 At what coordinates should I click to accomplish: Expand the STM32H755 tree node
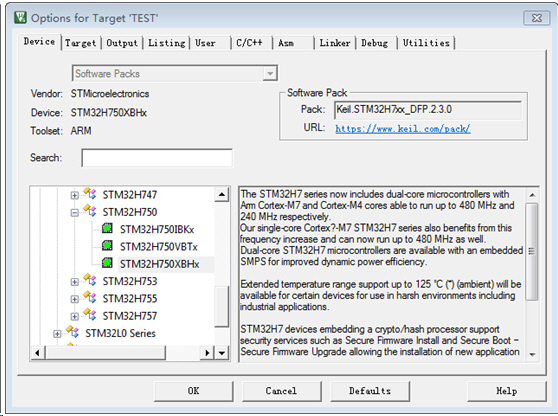click(74, 299)
